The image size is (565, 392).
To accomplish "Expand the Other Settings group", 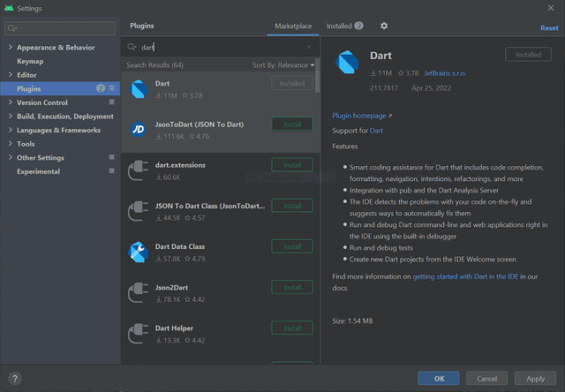I will point(10,157).
